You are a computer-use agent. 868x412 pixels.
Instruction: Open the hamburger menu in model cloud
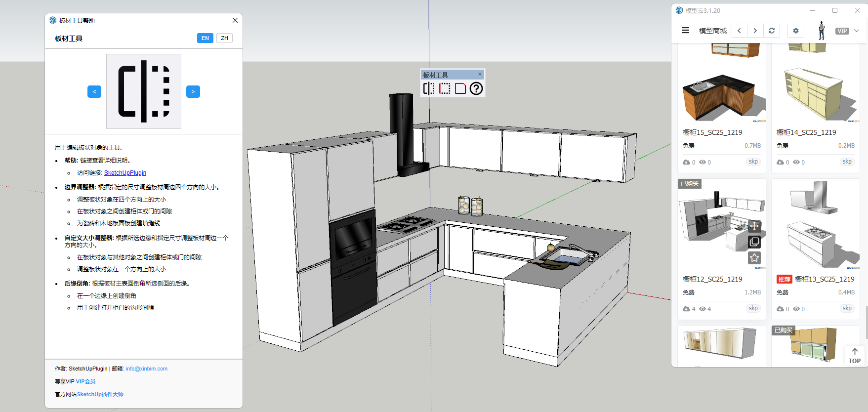[686, 31]
